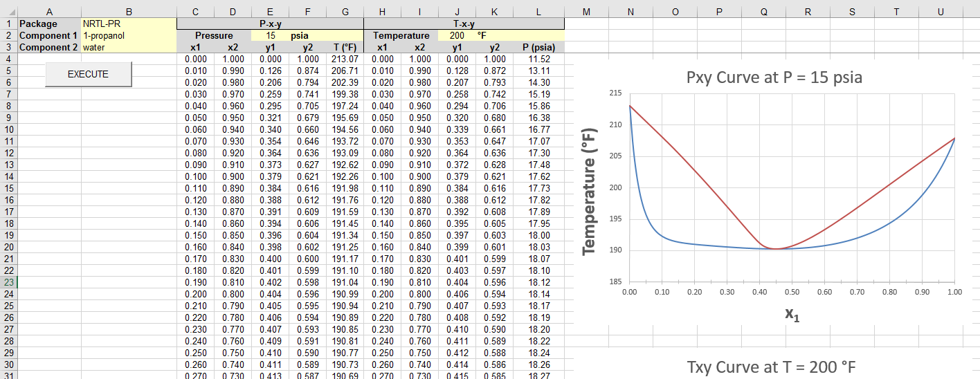Select the Package label cell
The height and width of the screenshot is (379, 980).
tap(49, 24)
